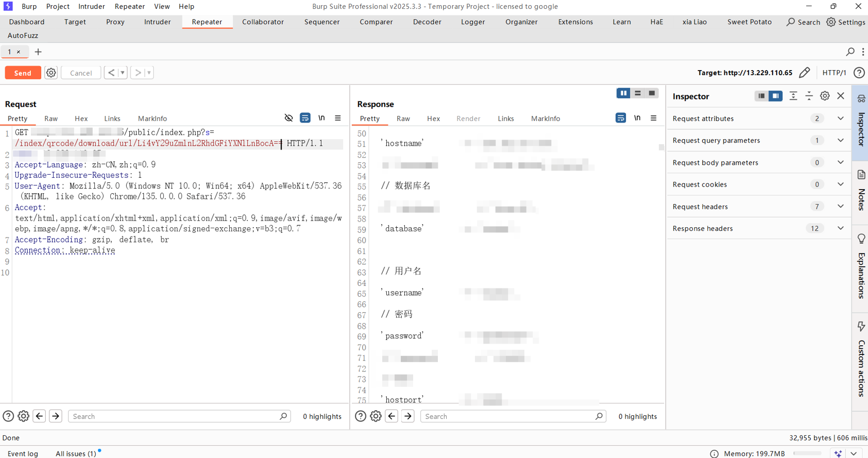
Task: Focus the Response search field
Action: click(513, 416)
